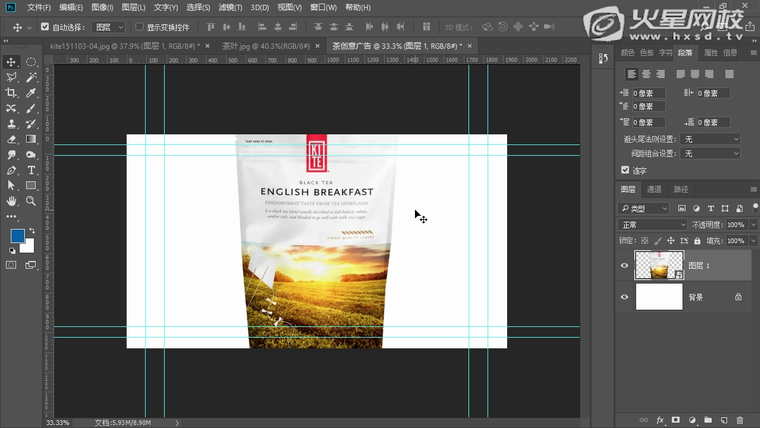Toggle the Auto-Select checkbox

coord(45,27)
